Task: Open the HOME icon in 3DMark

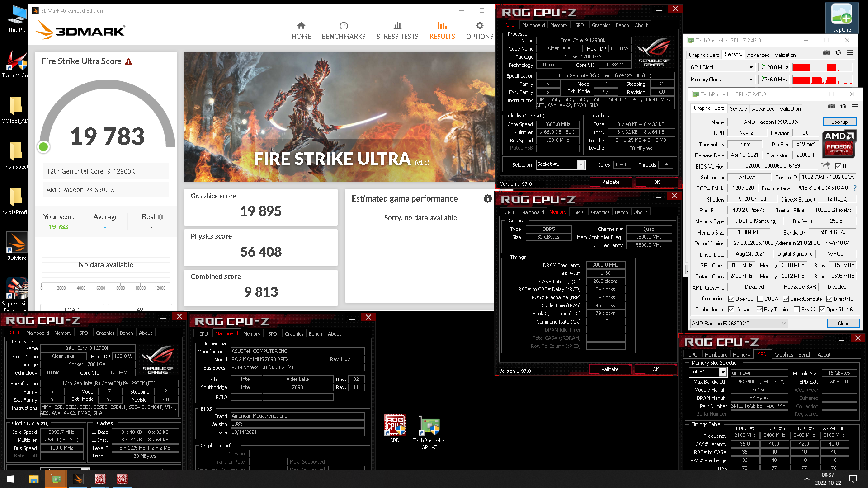Action: click(301, 26)
